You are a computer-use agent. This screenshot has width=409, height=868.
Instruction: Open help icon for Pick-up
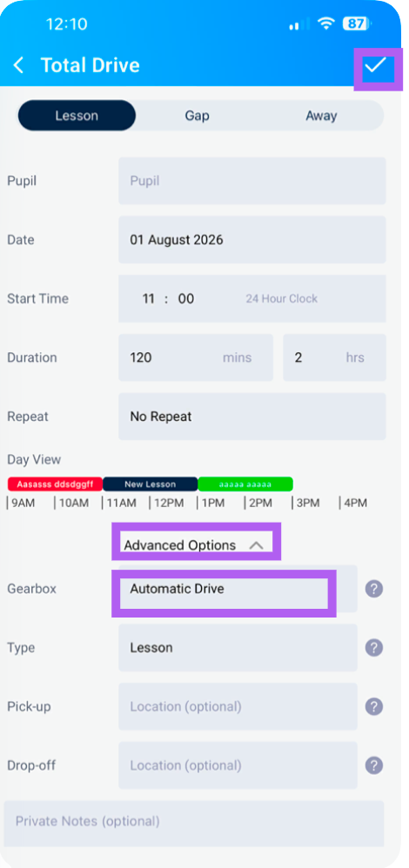tap(374, 706)
